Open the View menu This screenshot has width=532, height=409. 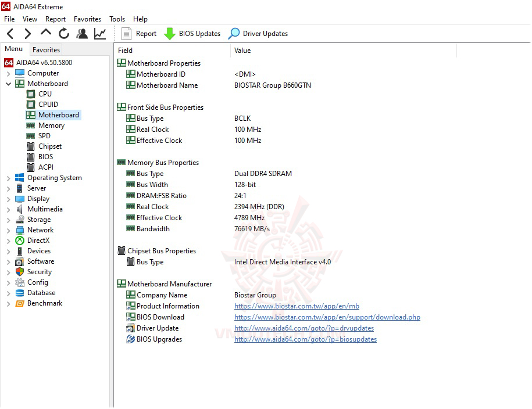(30, 19)
